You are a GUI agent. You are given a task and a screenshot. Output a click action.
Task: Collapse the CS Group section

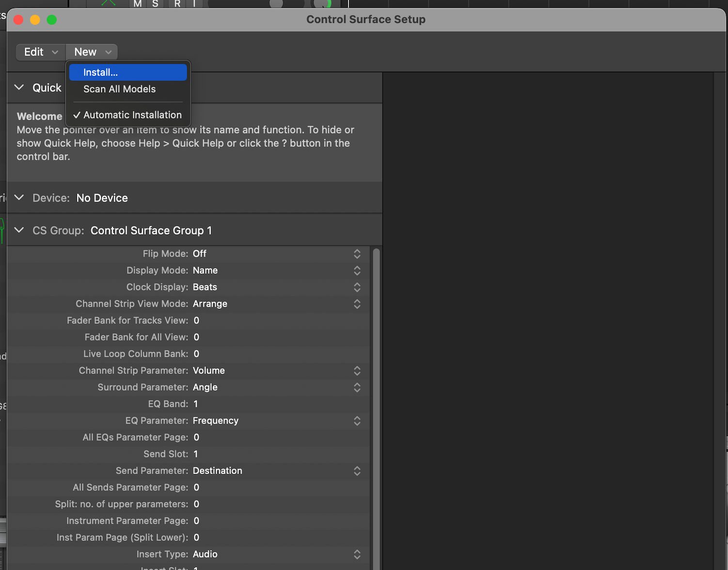[19, 230]
